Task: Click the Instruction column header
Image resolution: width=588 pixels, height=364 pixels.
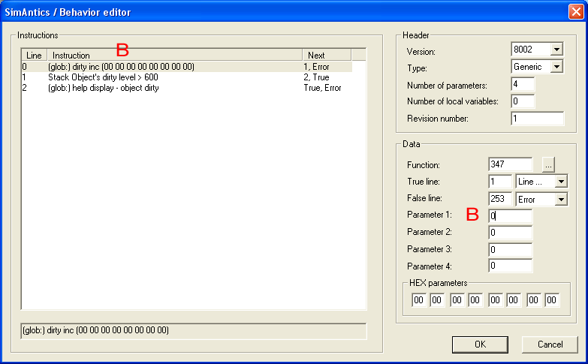Action: coord(175,55)
